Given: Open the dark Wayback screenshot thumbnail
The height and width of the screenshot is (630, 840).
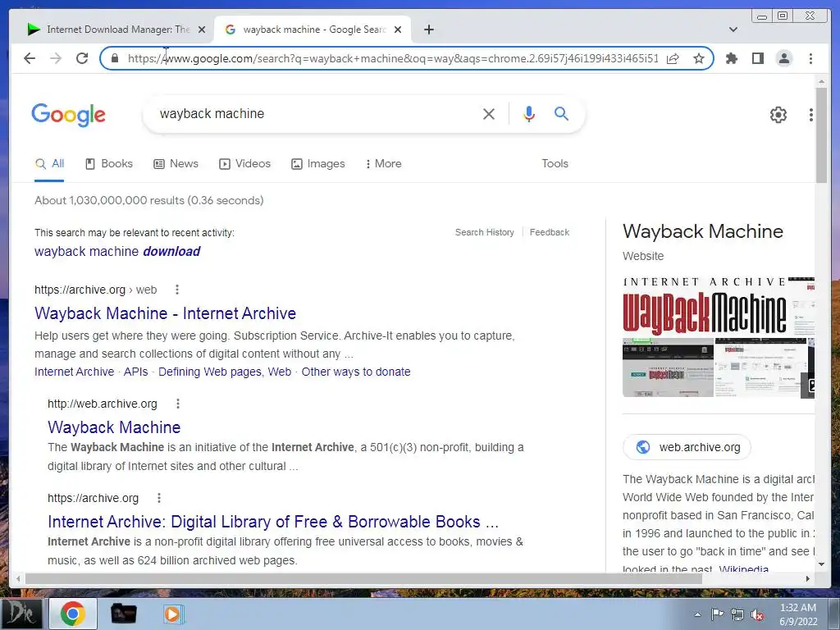Looking at the screenshot, I should (668, 367).
